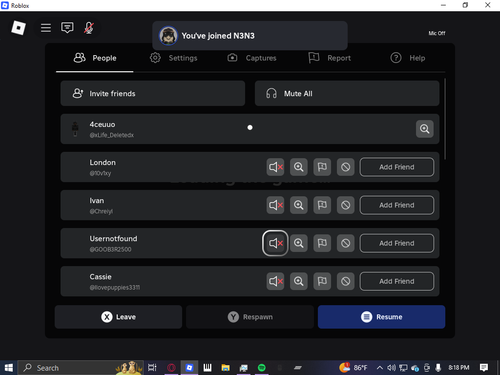Viewport: 500px width, 375px height.
Task: Click the Leave button
Action: (x=118, y=317)
